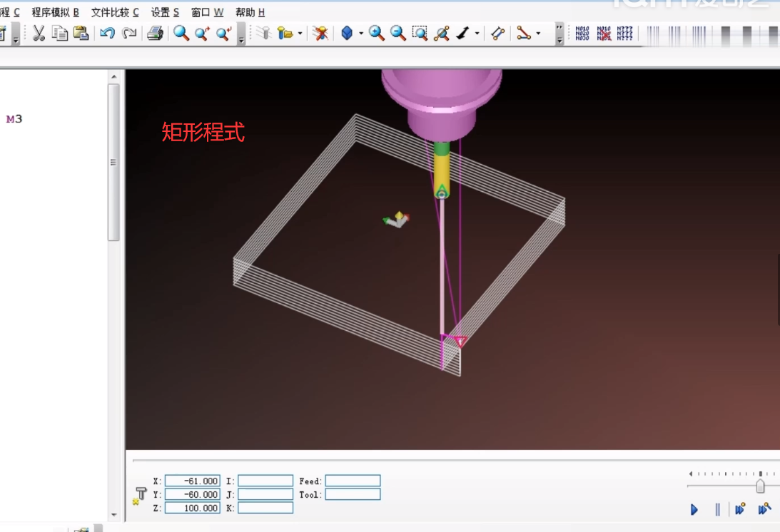Click the Cut scissors icon

[39, 33]
